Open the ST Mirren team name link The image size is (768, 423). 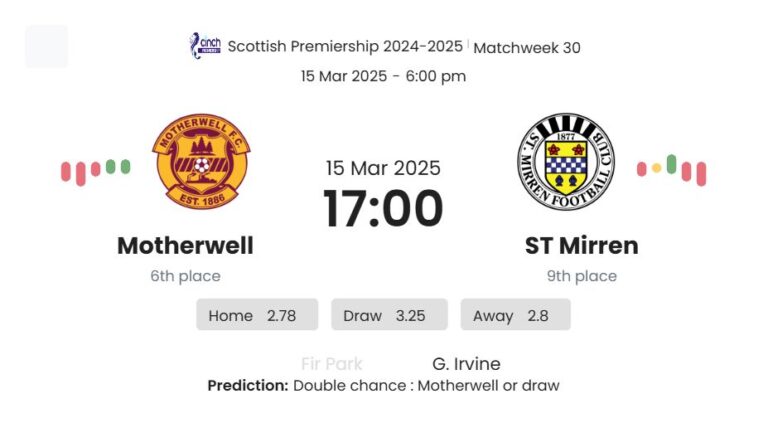pos(581,245)
